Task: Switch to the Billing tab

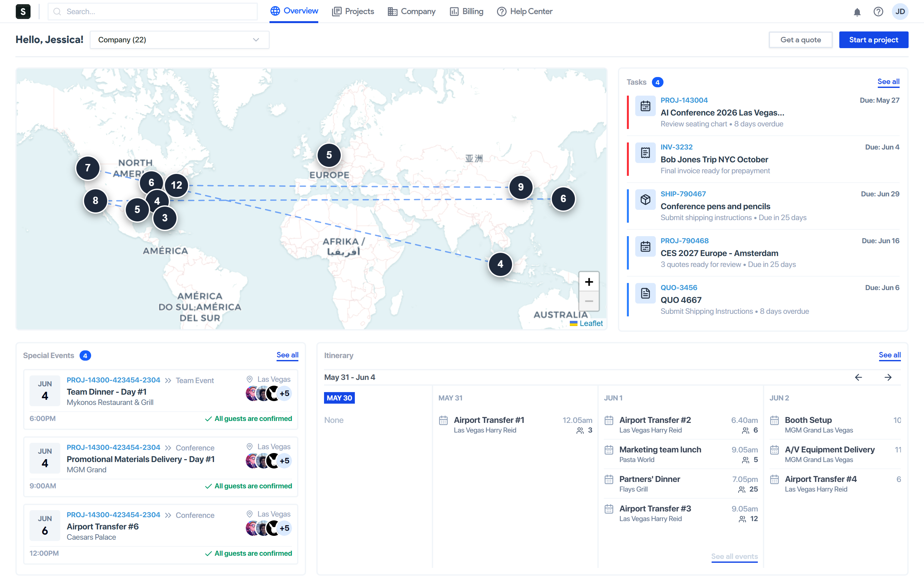Action: (466, 12)
